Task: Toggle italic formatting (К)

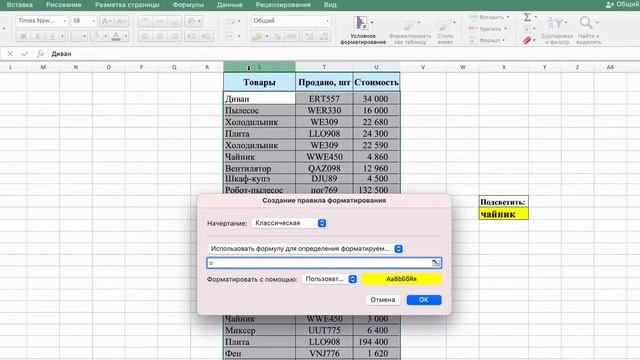Action: click(x=38, y=36)
